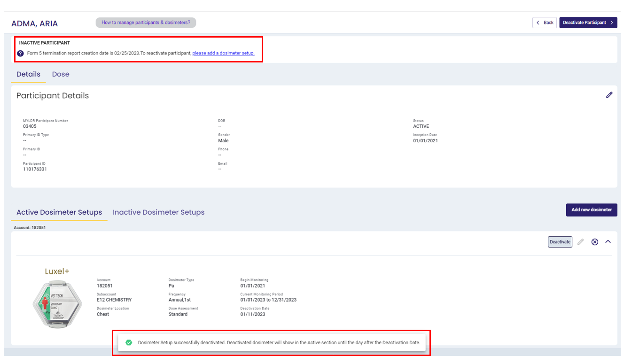
Task: Select the Details tab
Action: (28, 74)
